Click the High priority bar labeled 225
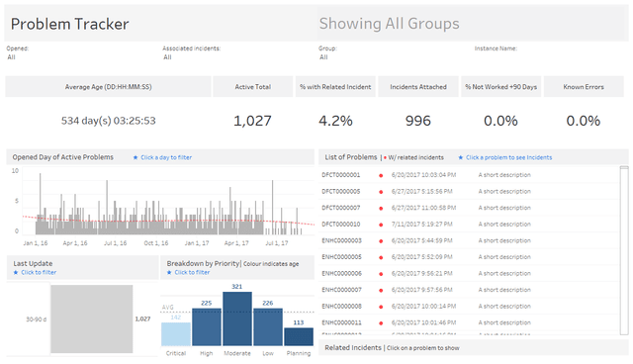633x364 pixels. (207, 327)
